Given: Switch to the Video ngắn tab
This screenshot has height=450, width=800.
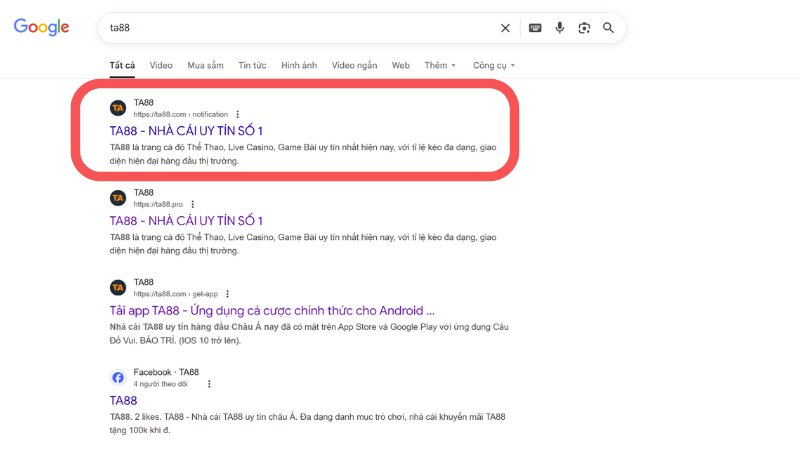Looking at the screenshot, I should 354,65.
